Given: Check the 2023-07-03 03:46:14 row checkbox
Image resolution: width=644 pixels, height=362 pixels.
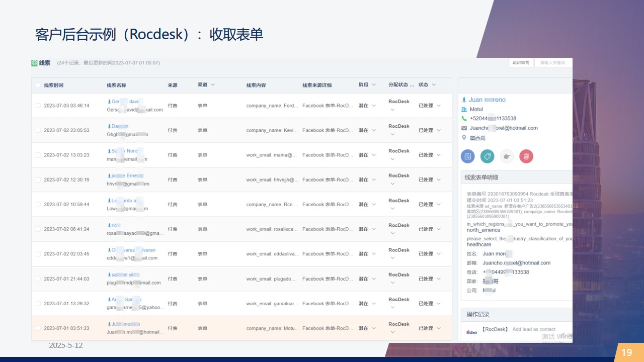Looking at the screenshot, I should pyautogui.click(x=38, y=106).
